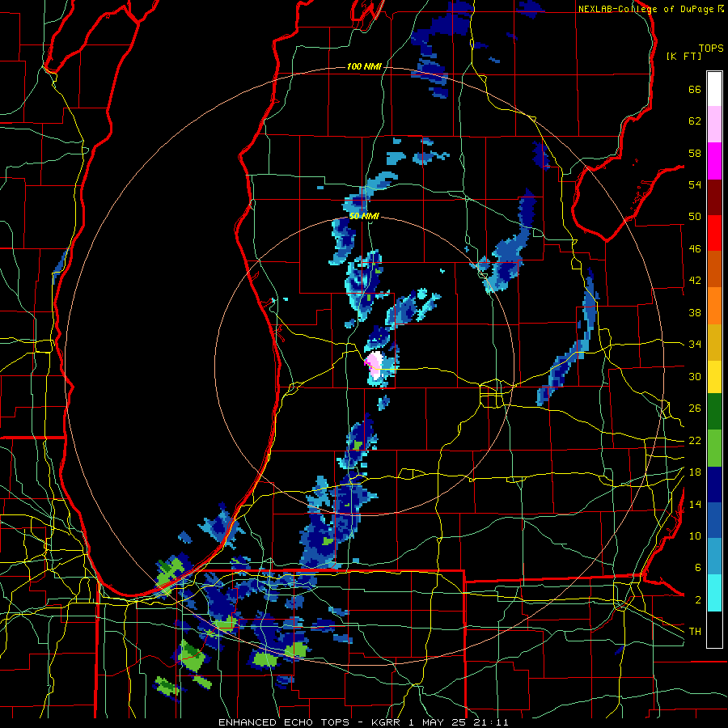Click the '1 MAY 25 21:11' timestamp
This screenshot has width=728, height=728.
tap(459, 722)
